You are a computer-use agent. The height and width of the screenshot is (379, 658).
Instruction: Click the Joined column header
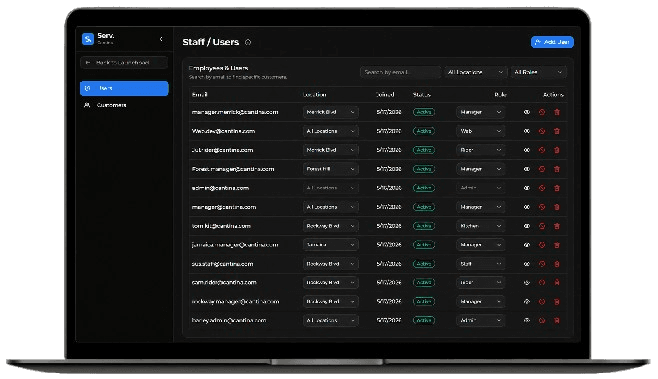[x=385, y=94]
